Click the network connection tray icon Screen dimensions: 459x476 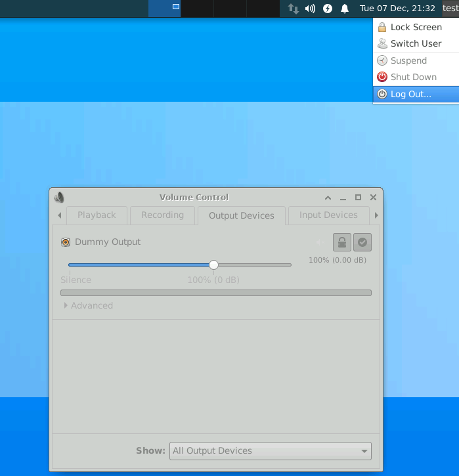coord(294,9)
